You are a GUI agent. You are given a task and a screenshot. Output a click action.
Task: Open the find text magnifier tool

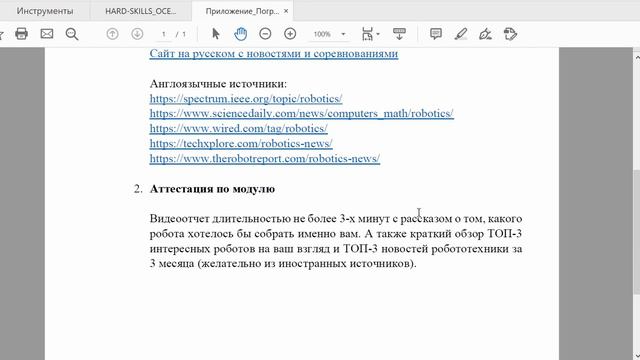[x=72, y=34]
